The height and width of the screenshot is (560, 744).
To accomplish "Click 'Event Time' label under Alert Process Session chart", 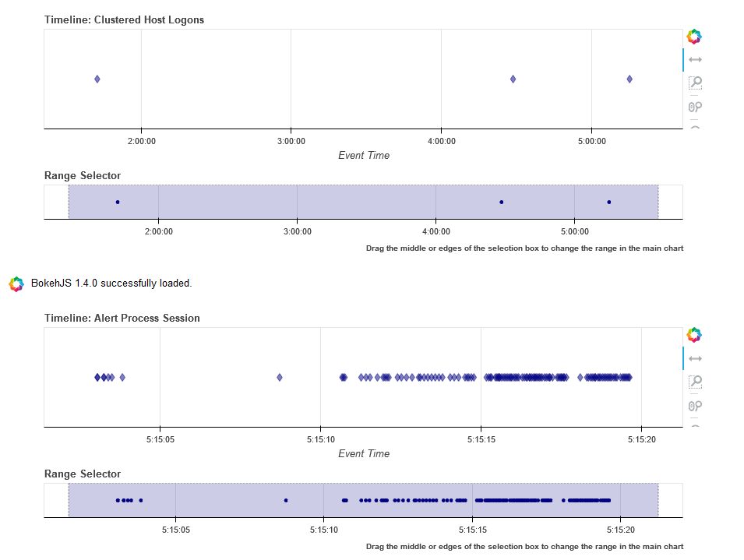I will pos(364,454).
